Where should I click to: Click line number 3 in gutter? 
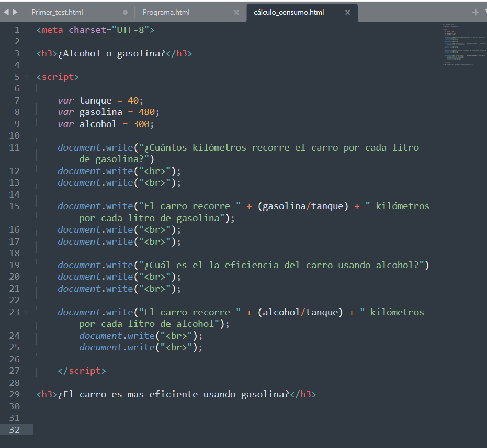17,54
